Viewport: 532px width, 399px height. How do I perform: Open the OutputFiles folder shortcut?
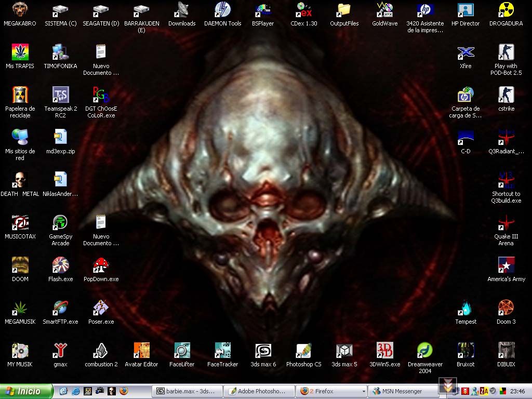pos(344,9)
